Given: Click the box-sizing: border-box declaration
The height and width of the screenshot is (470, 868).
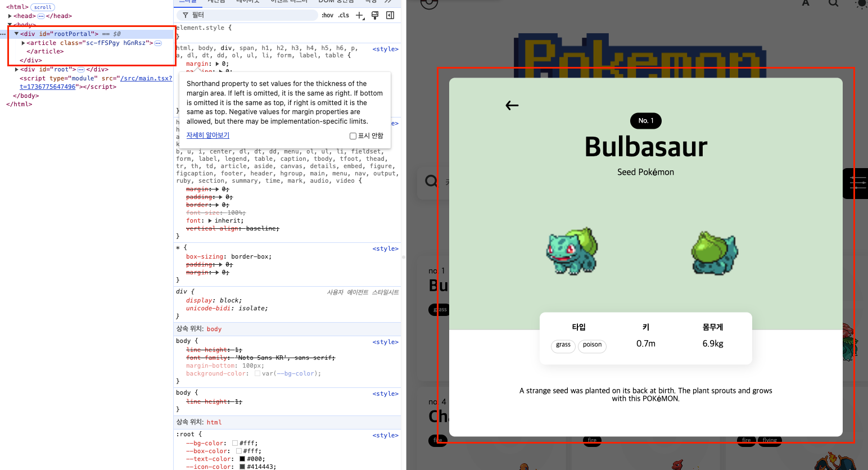Looking at the screenshot, I should tap(229, 257).
